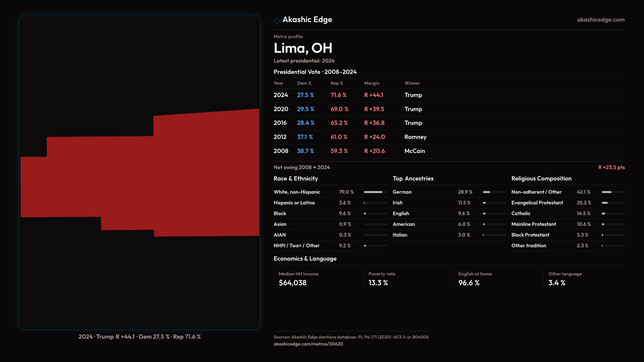
Task: Click the English at home 96.6 % stat
Action: tap(469, 283)
